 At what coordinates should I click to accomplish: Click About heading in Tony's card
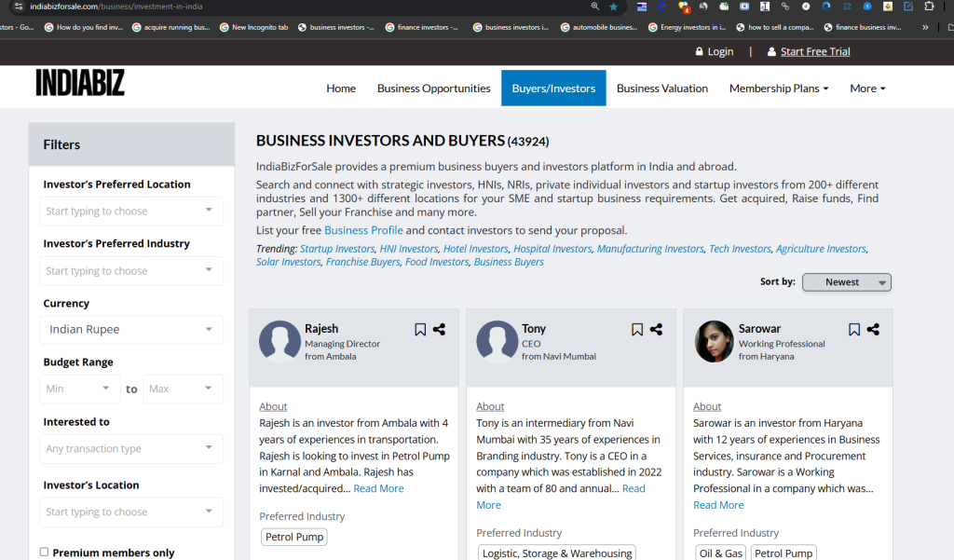[490, 406]
